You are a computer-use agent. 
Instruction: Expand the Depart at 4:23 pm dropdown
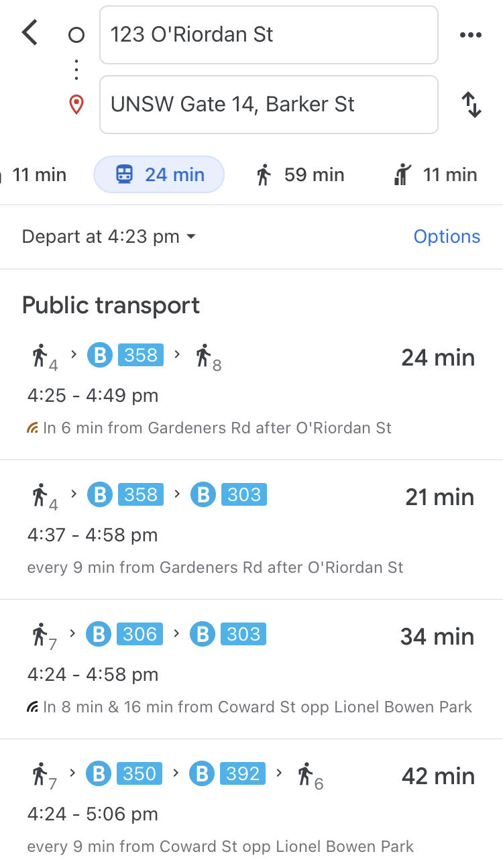(x=109, y=236)
